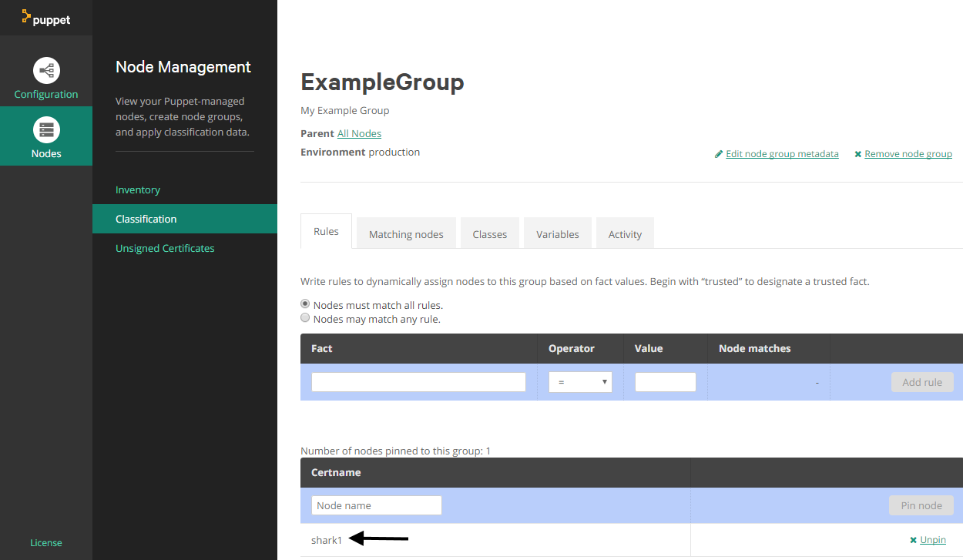This screenshot has height=560, width=963.
Task: Click the Environment production text
Action: coord(361,152)
